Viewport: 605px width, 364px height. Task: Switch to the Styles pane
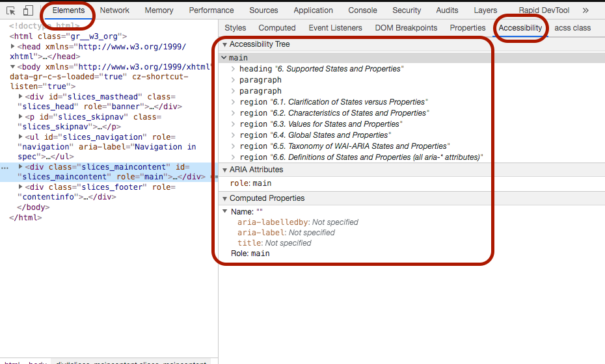[235, 28]
